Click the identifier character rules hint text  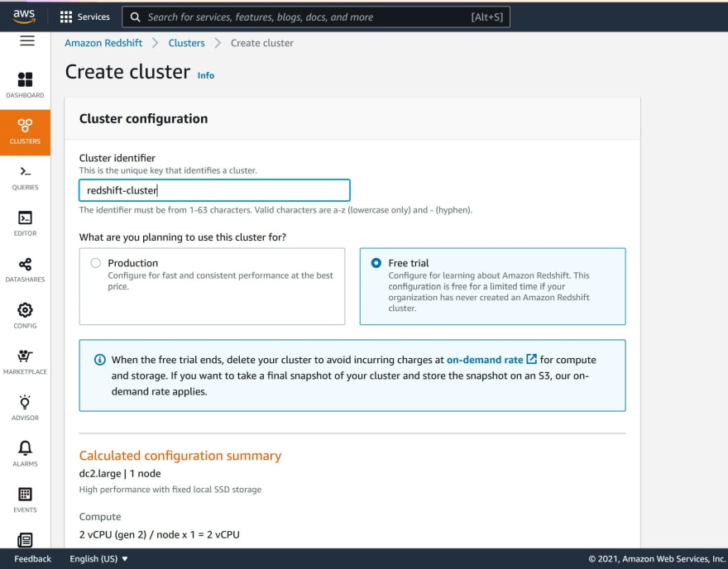point(275,210)
